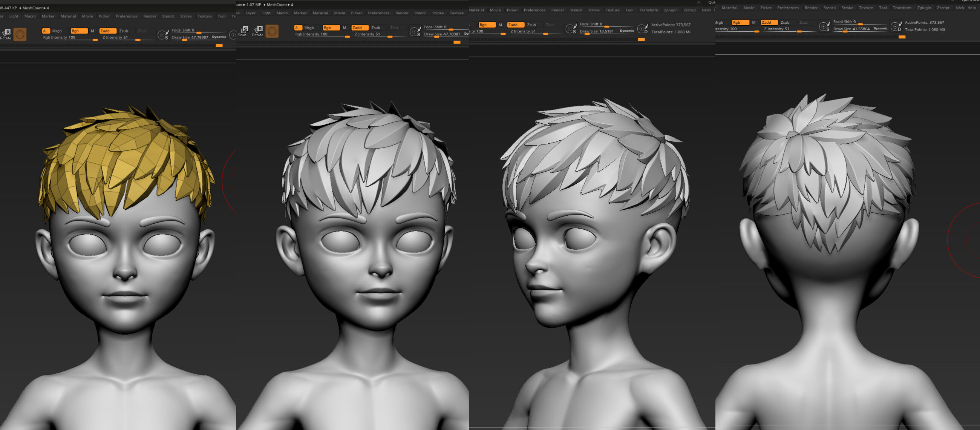Click Rgb Intensity slider in yellow-hair view

(x=70, y=38)
